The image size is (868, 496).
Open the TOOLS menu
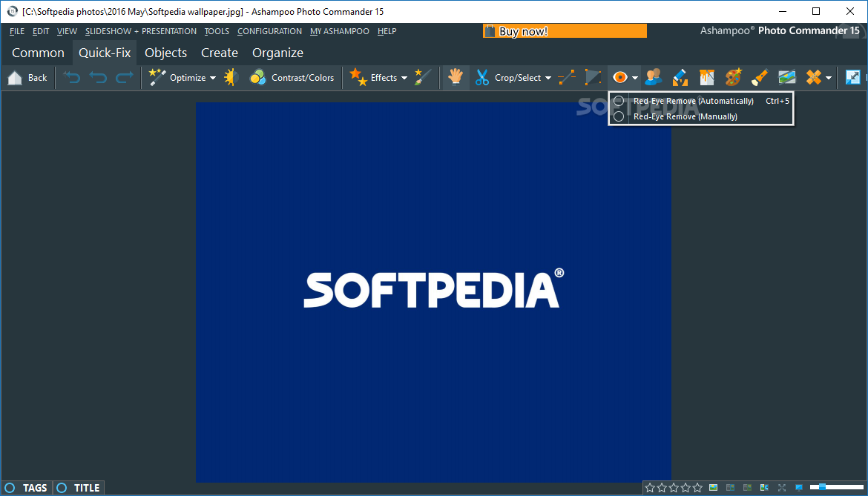(217, 32)
